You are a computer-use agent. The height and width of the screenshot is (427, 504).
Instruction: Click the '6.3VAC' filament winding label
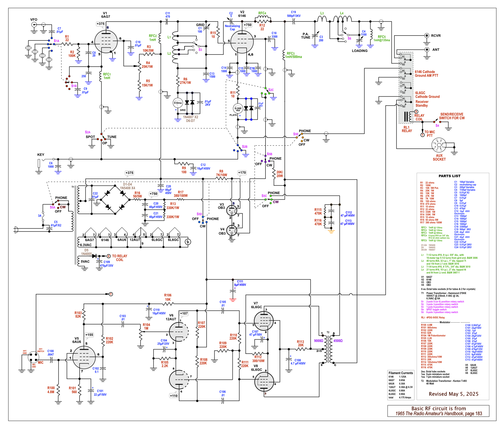(x=86, y=245)
